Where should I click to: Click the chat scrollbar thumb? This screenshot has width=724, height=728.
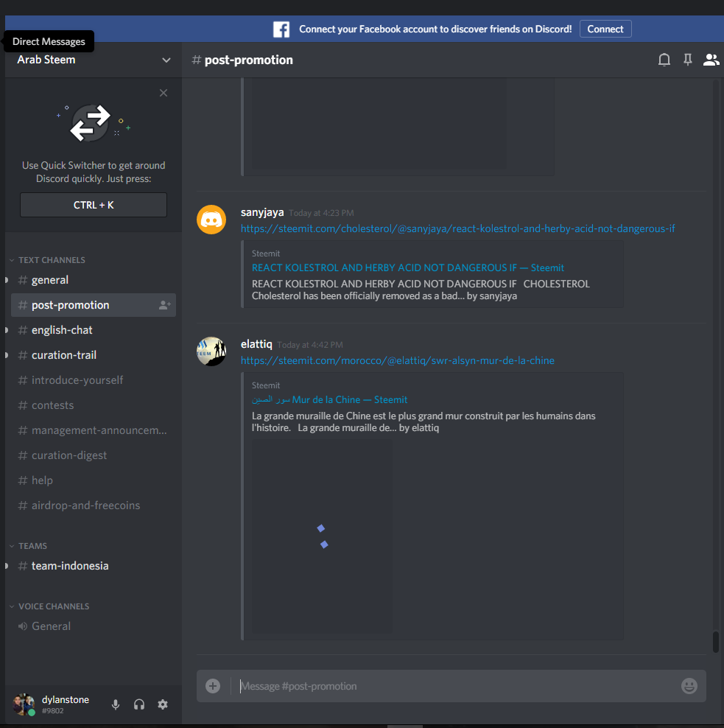[x=716, y=642]
